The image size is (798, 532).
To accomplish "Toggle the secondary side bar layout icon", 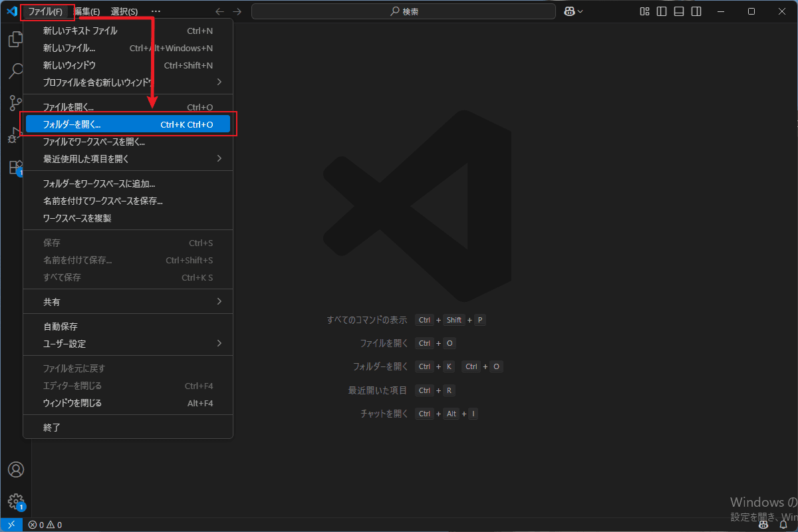I will pyautogui.click(x=696, y=11).
